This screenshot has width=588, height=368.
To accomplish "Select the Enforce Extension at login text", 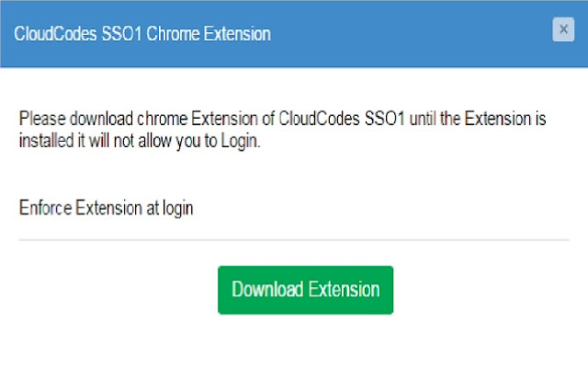I will coord(106,207).
